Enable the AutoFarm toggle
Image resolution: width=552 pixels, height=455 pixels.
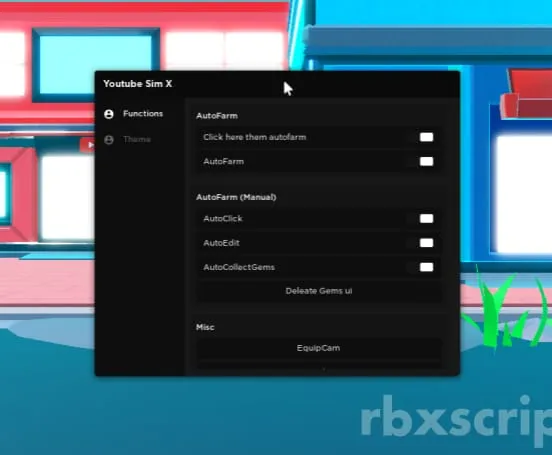click(426, 161)
